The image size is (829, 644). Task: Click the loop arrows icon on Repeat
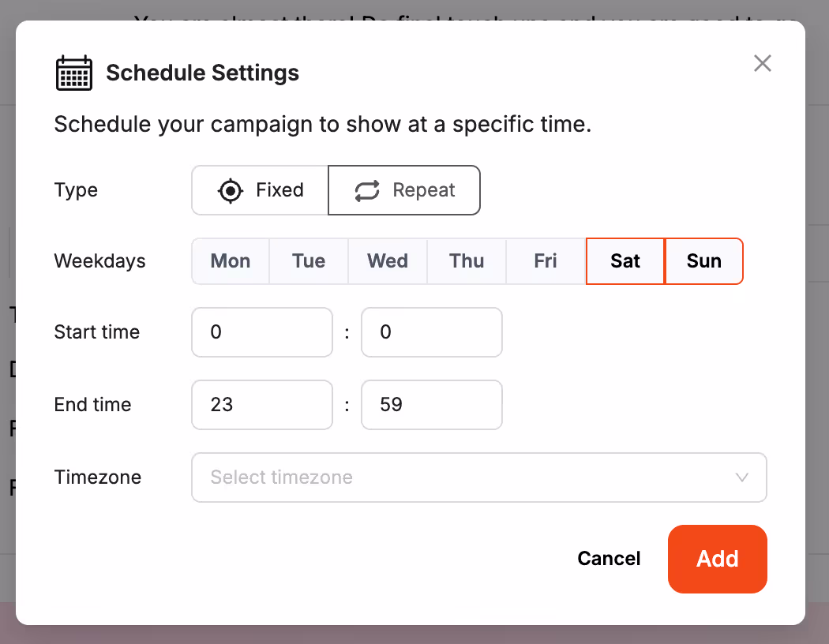tap(367, 190)
